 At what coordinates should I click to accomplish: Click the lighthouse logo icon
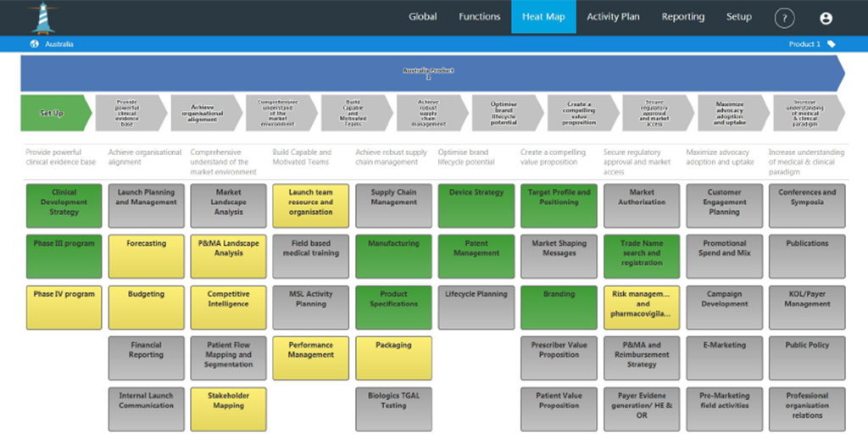pyautogui.click(x=41, y=17)
